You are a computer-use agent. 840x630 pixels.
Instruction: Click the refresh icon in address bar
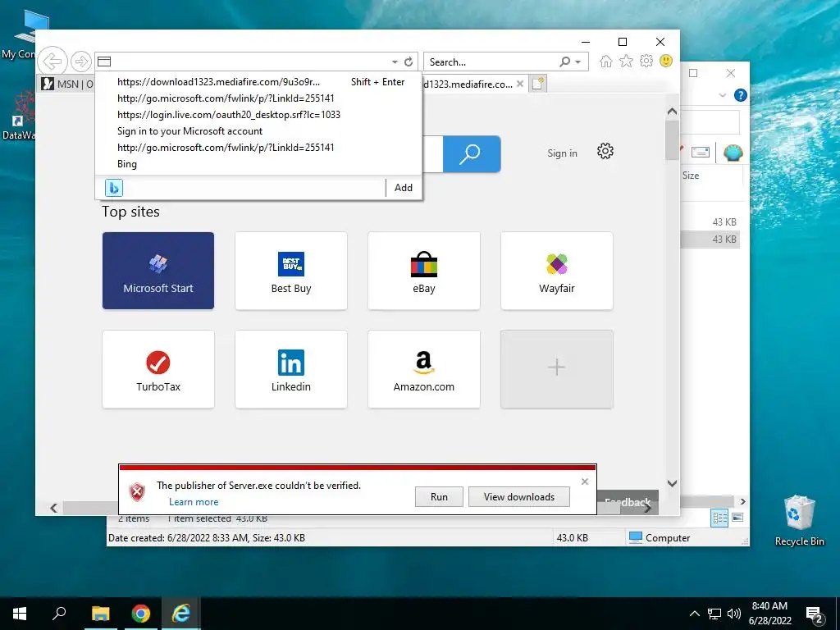coord(409,62)
